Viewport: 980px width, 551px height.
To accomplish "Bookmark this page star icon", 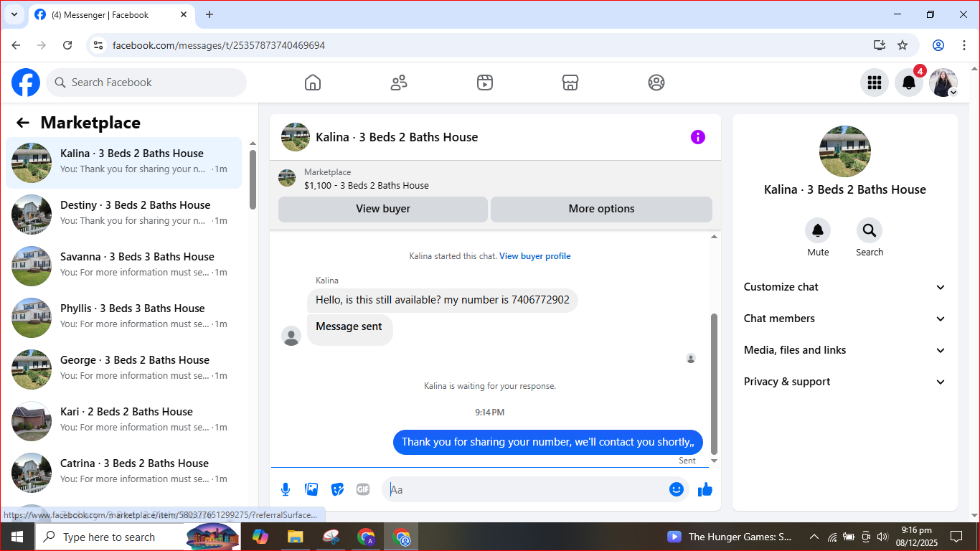I will (x=903, y=45).
